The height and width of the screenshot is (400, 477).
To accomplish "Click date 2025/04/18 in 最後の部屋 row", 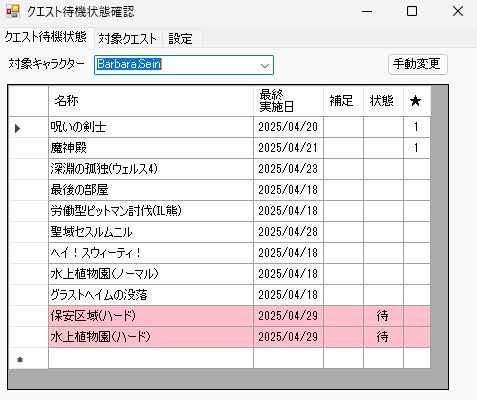I will tap(288, 190).
